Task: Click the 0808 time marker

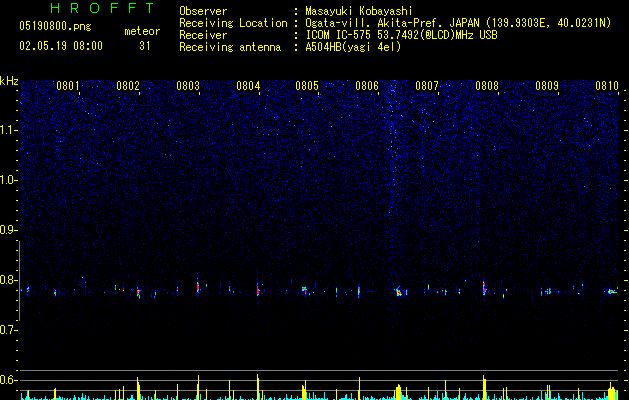Action: click(x=487, y=86)
